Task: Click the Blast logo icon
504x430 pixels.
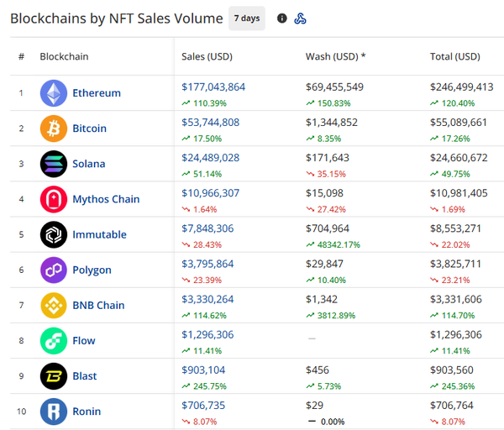Action: point(54,376)
